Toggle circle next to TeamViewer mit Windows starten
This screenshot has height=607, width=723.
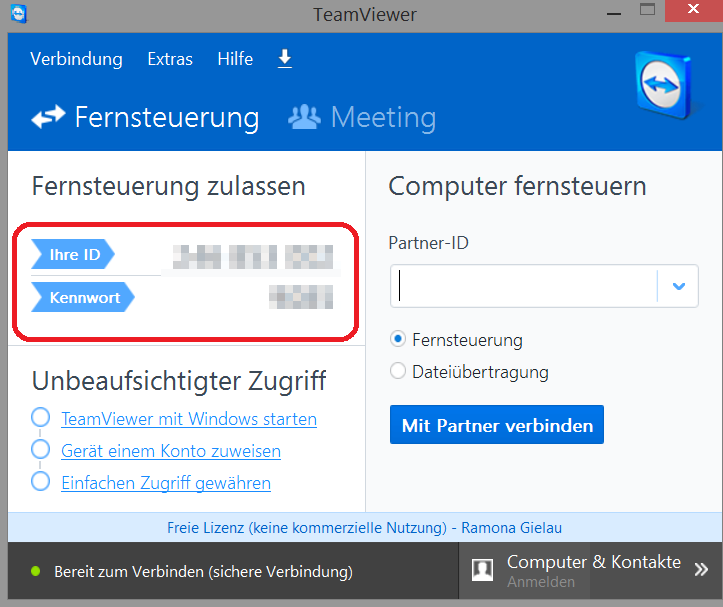pos(41,418)
